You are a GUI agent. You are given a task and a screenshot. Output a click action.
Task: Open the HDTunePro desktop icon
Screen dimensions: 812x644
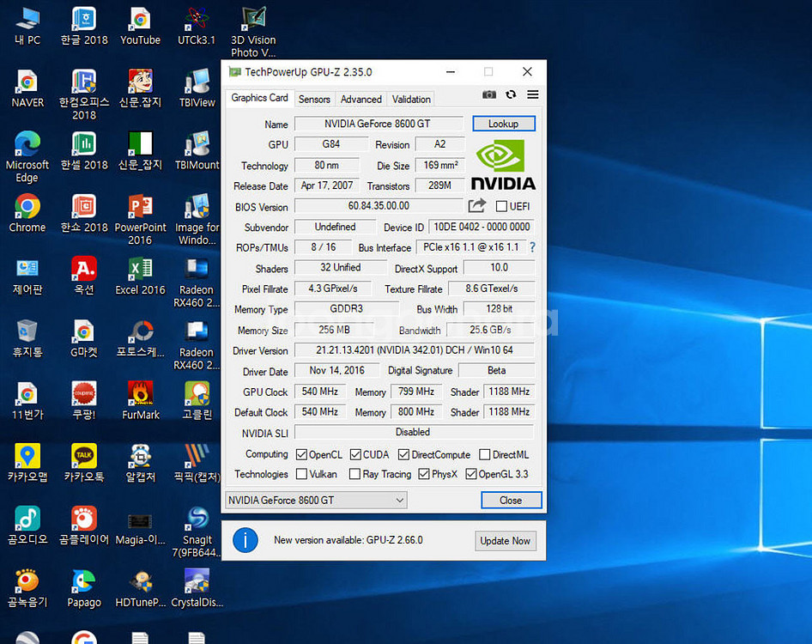[140, 588]
